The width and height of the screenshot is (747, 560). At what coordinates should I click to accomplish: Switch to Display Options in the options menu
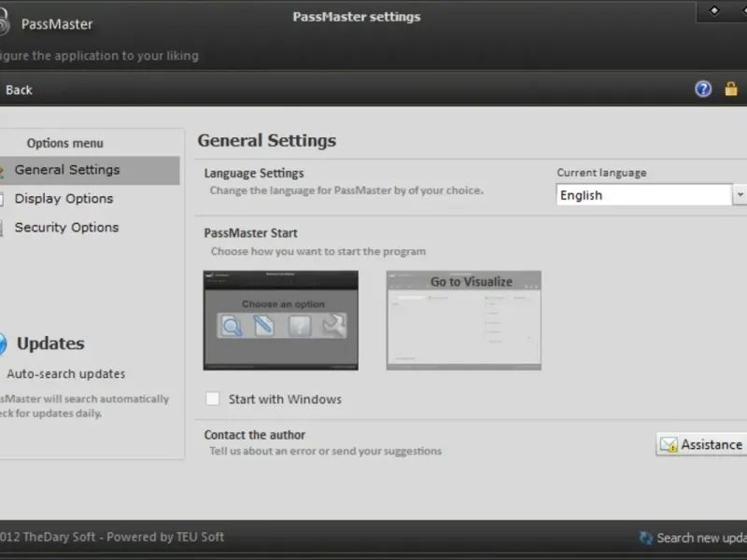click(x=63, y=199)
